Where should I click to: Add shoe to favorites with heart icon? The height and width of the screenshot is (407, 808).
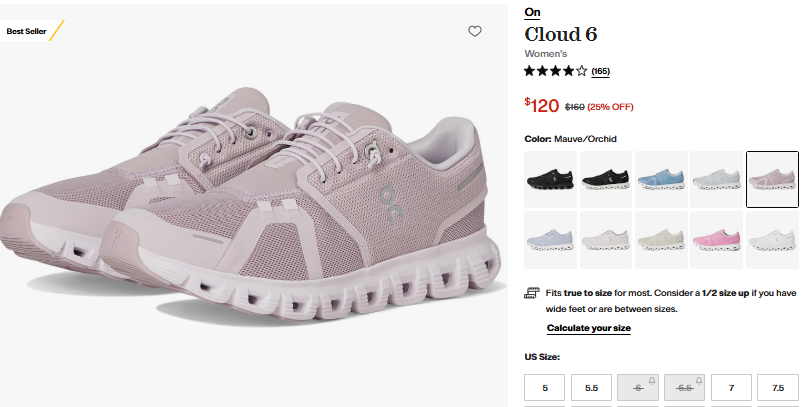click(475, 31)
